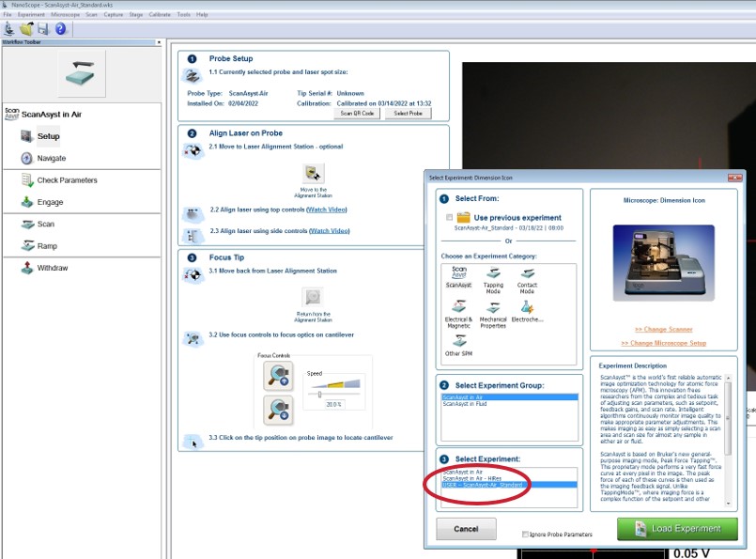Click the locate cantilever cursor icon in step 3.3
Image resolution: width=756 pixels, height=559 pixels.
tap(193, 441)
